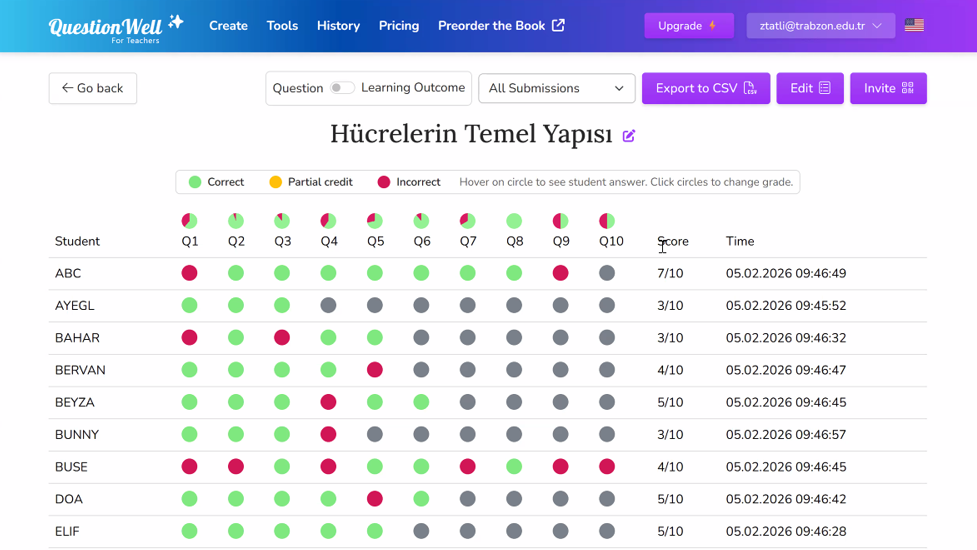Click the Q10 pie chart icon
Screen dimensions: 977x550
tap(607, 221)
